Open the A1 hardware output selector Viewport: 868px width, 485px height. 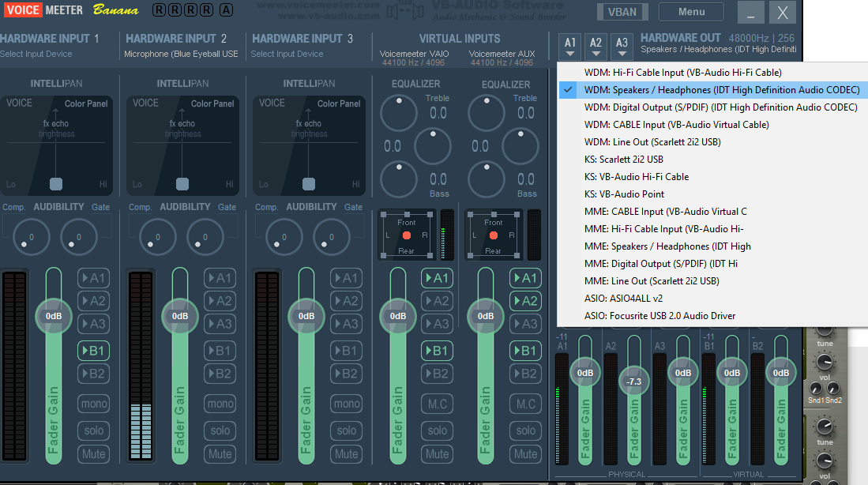(569, 47)
